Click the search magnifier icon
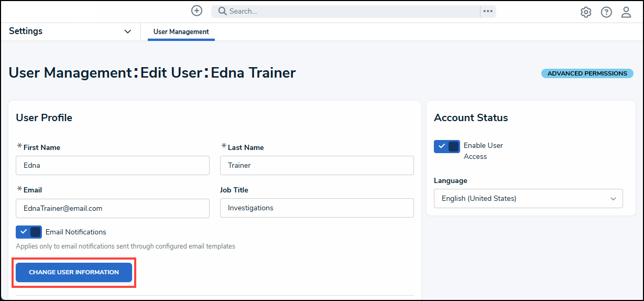This screenshot has width=644, height=301. coord(222,11)
